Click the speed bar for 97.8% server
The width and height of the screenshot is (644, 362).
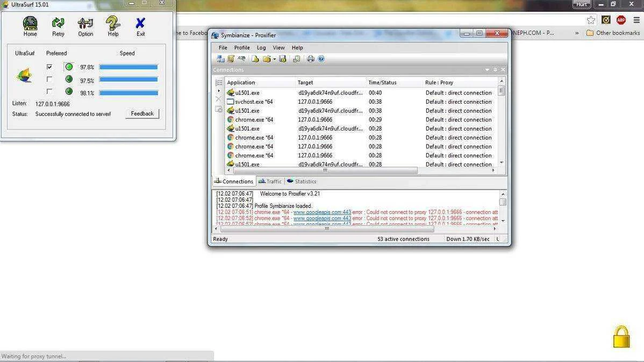pyautogui.click(x=128, y=67)
